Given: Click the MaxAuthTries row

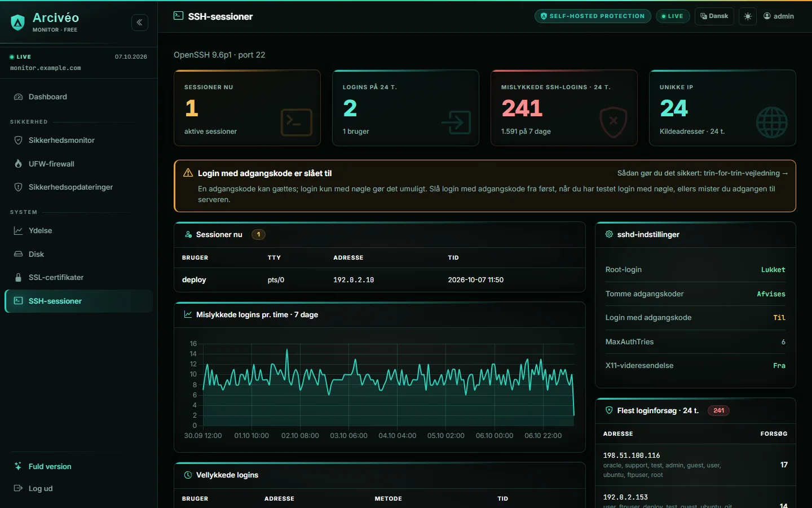Looking at the screenshot, I should point(695,342).
